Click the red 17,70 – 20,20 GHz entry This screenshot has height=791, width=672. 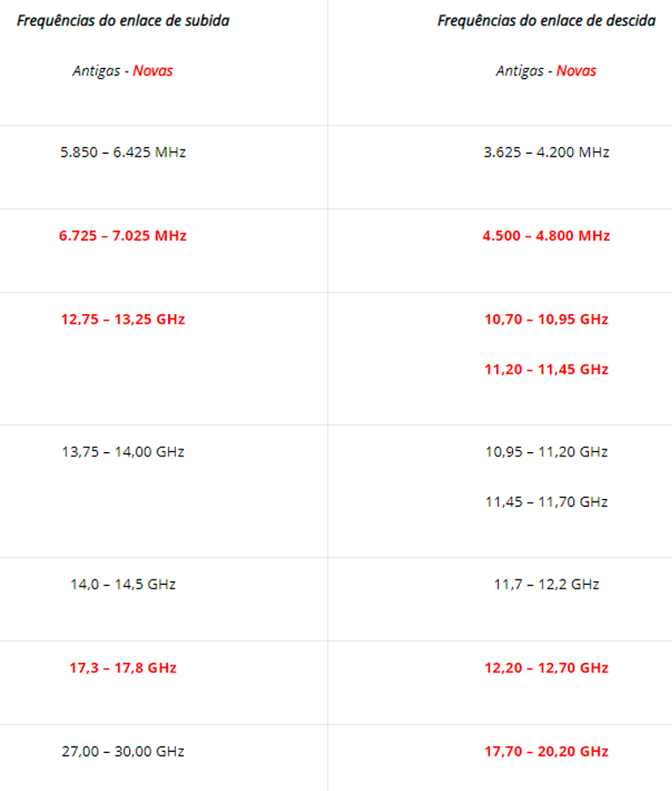coord(546,751)
